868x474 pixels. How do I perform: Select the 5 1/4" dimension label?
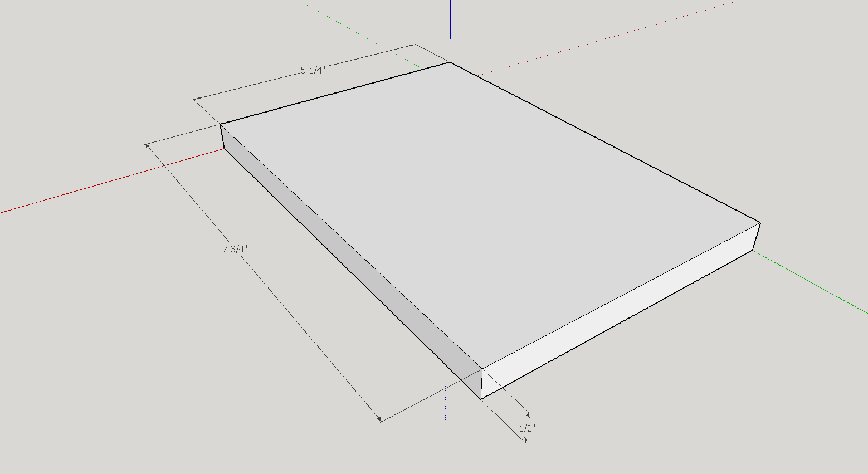tap(313, 70)
